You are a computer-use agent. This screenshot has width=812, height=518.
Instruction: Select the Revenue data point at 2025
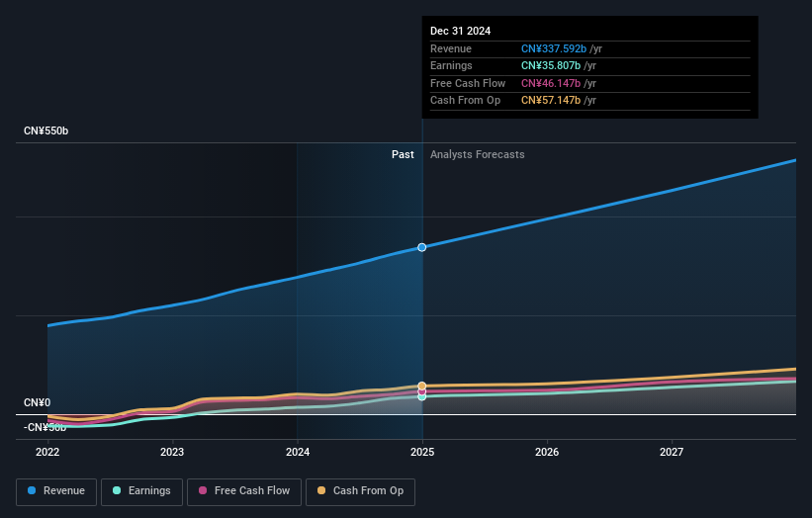point(422,247)
